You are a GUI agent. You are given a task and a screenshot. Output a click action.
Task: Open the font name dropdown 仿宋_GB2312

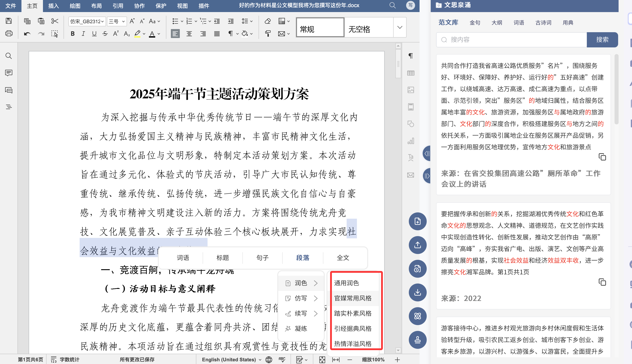(x=87, y=21)
